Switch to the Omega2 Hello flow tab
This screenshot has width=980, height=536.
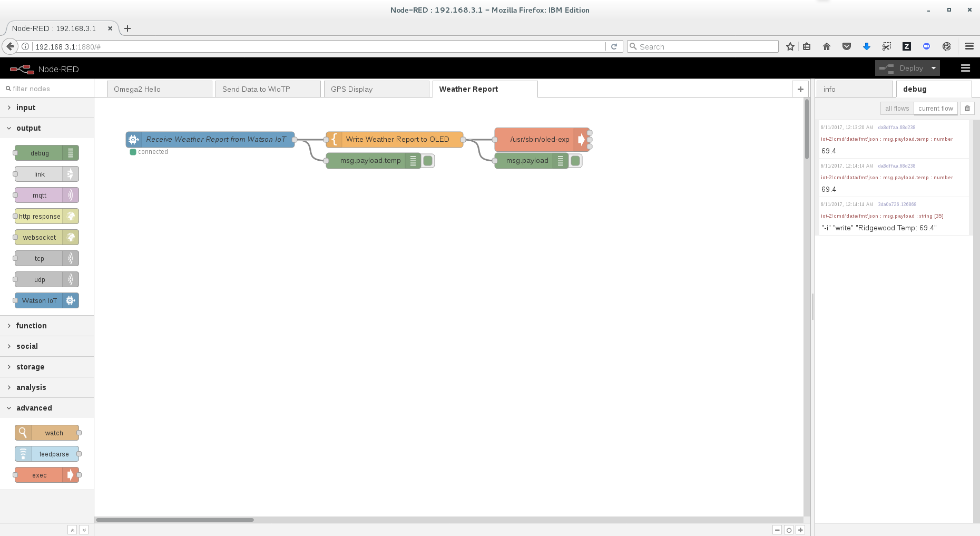pyautogui.click(x=160, y=89)
